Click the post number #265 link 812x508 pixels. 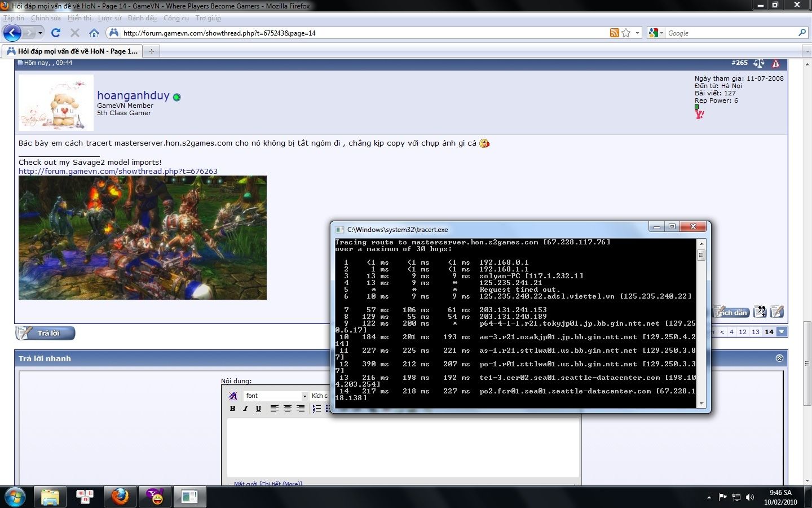(739, 63)
